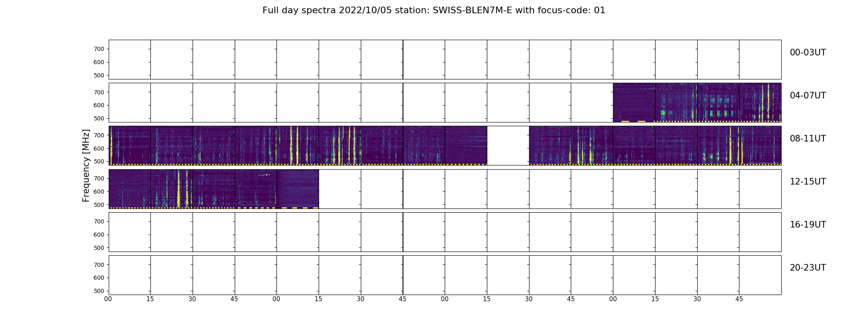868x331 pixels.
Task: Open the last spectrogram segment in 12-15UT row
Action: tap(298, 189)
